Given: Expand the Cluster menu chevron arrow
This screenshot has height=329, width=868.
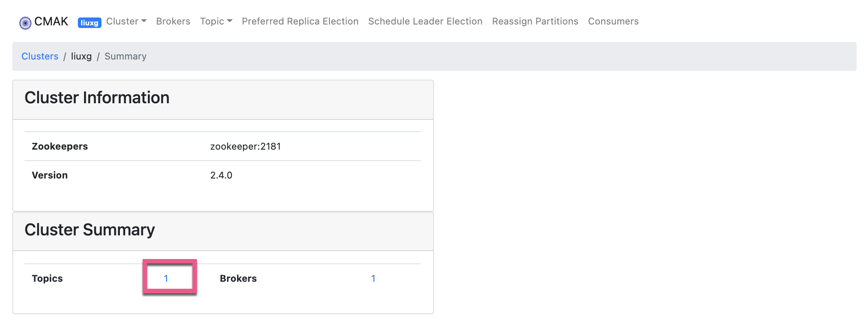Looking at the screenshot, I should pos(144,22).
